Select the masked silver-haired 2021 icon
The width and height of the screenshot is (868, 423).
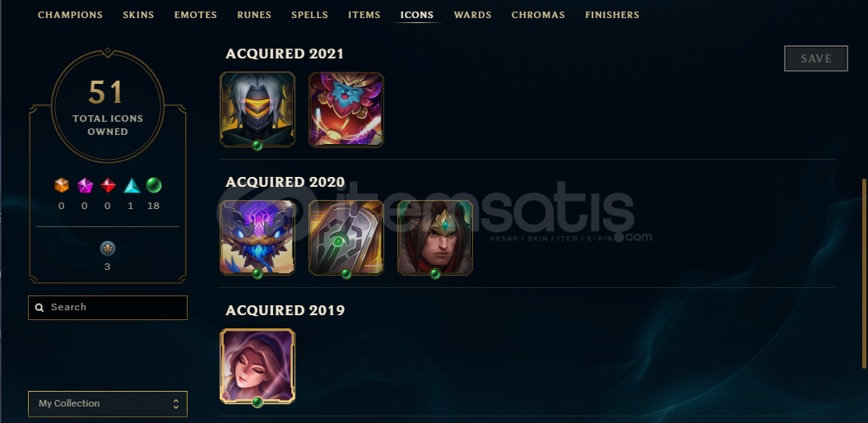pyautogui.click(x=258, y=109)
